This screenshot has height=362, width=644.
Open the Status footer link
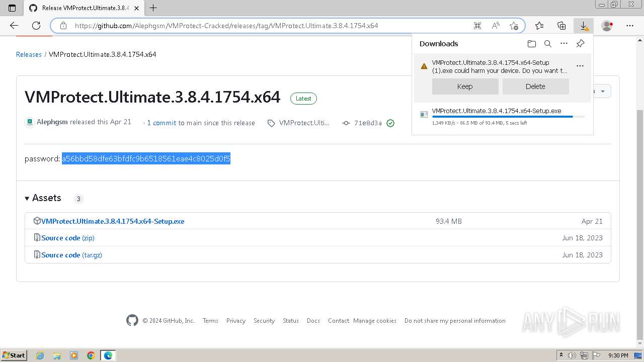(291, 321)
